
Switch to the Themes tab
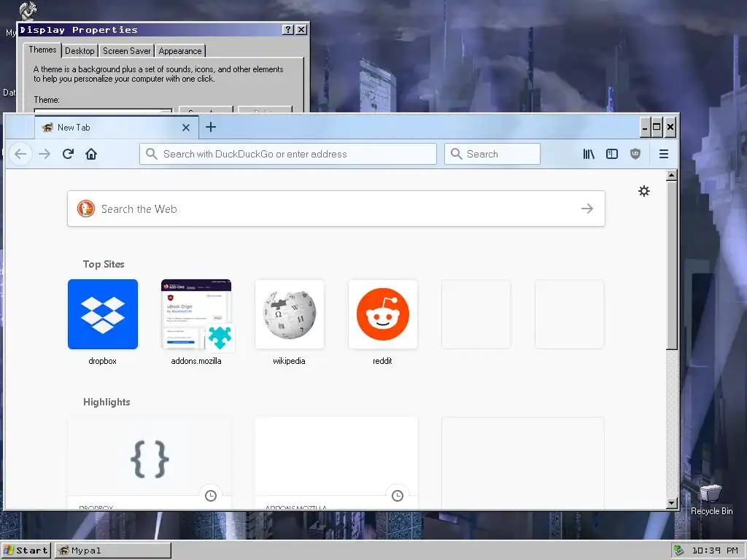point(42,50)
